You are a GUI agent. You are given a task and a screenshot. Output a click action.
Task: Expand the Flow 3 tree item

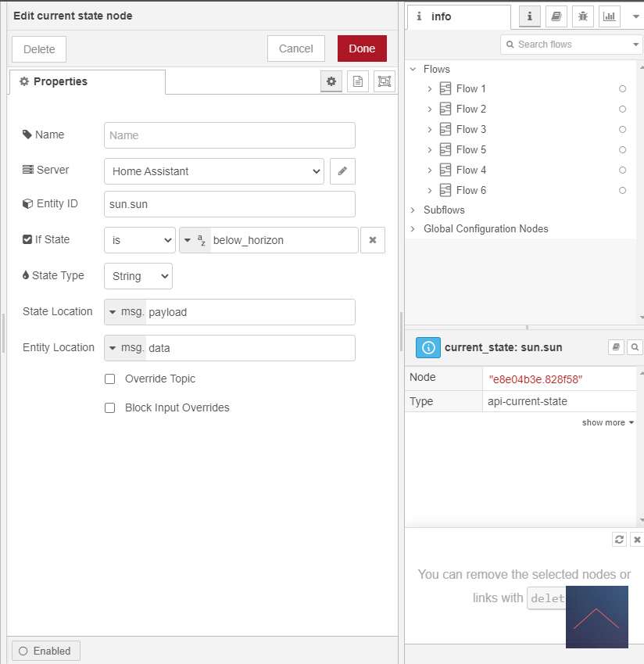[x=430, y=129]
